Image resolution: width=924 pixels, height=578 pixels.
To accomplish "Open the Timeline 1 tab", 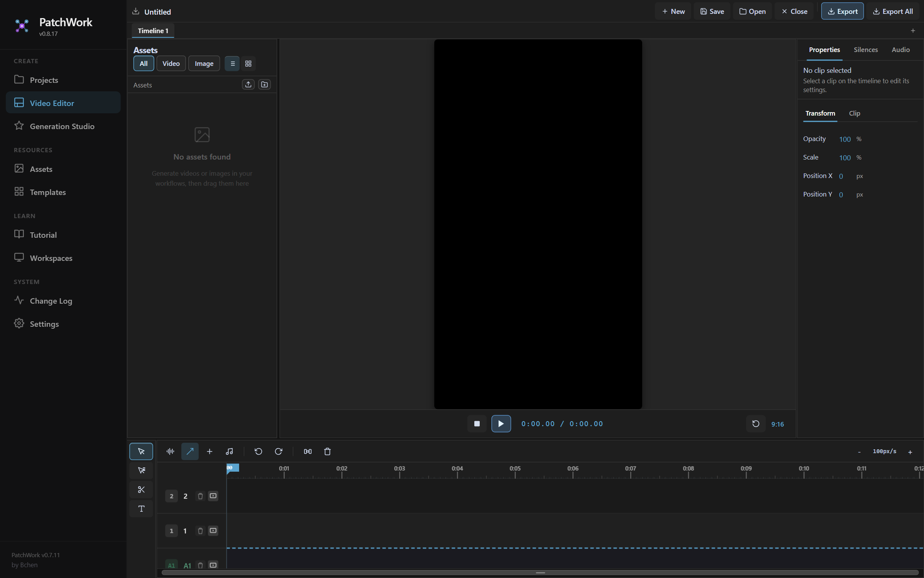I will (153, 31).
